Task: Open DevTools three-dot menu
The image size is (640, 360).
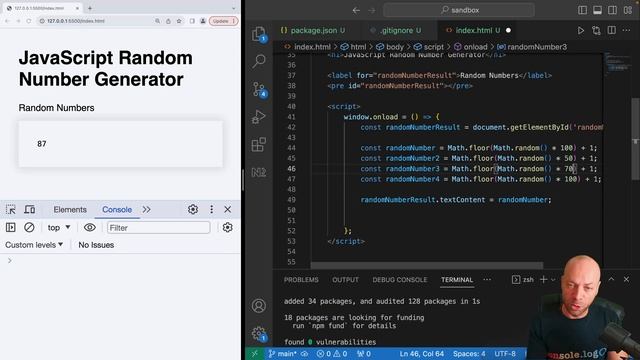Action: 211,209
